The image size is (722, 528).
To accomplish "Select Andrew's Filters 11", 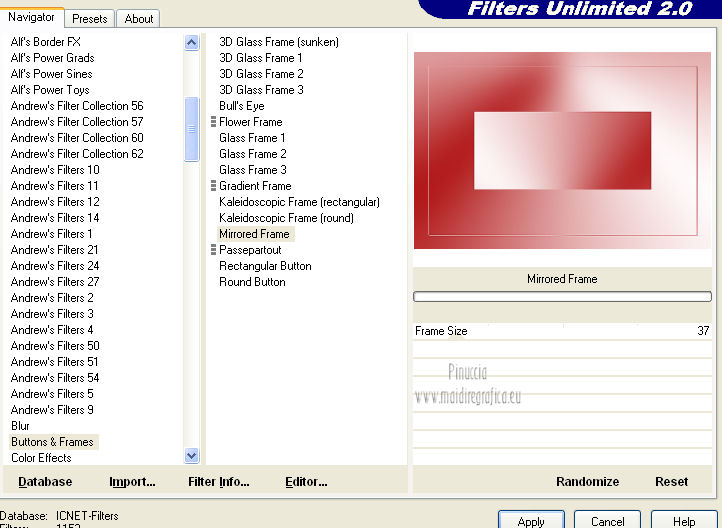I will click(54, 186).
